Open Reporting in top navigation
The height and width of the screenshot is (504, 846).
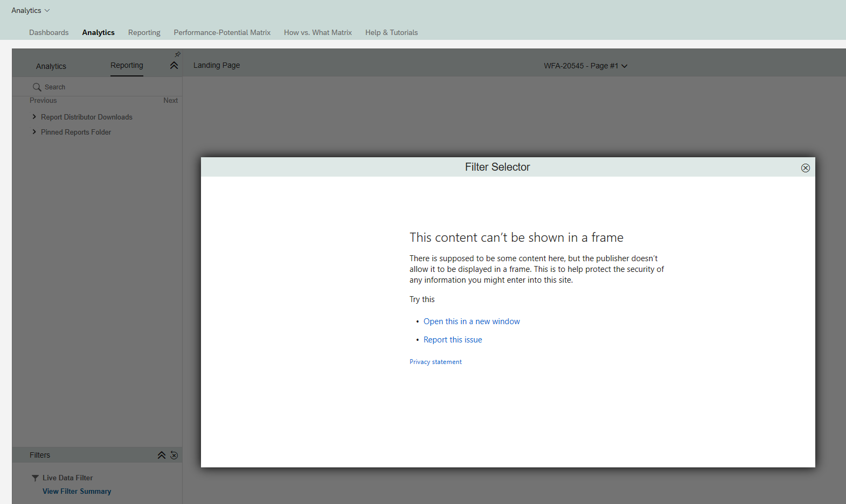click(144, 32)
